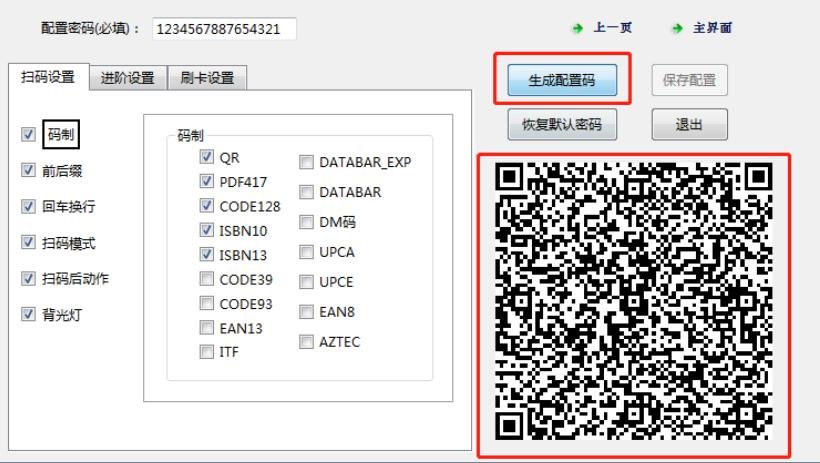820x463 pixels.
Task: Enable the DATABAR checkbox
Action: 306,192
